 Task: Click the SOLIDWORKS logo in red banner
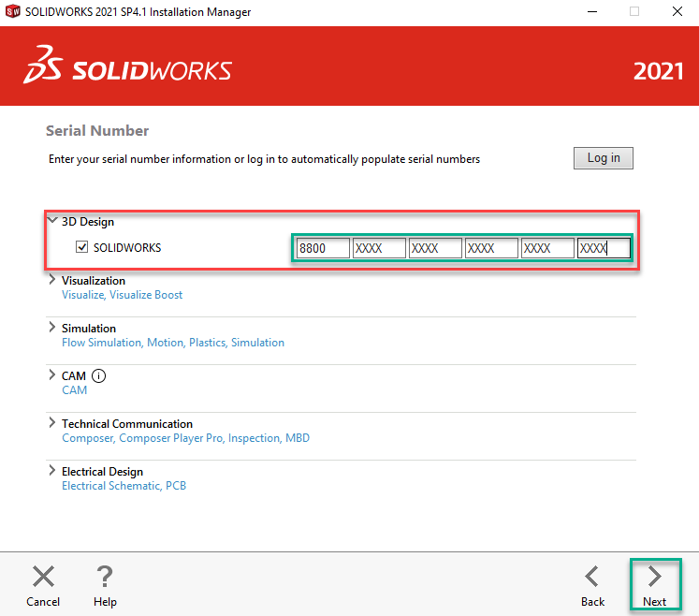[127, 66]
